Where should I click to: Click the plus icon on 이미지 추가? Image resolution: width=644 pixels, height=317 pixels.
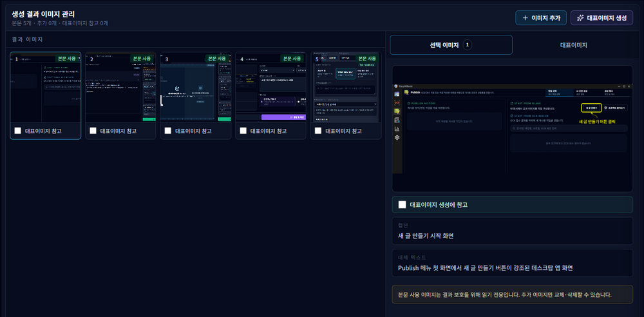tap(525, 18)
